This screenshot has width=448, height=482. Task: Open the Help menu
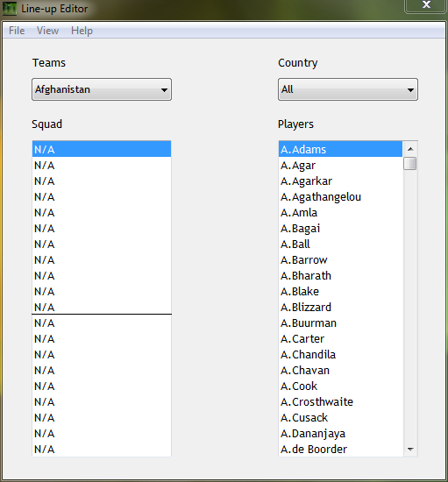click(x=82, y=31)
